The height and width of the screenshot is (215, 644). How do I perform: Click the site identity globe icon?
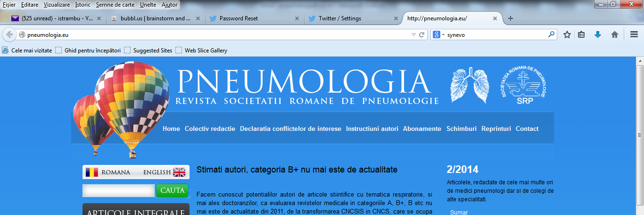(x=21, y=34)
